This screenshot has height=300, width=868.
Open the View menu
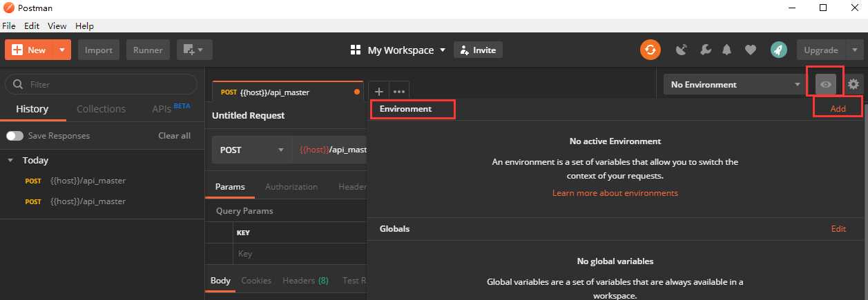tap(57, 26)
